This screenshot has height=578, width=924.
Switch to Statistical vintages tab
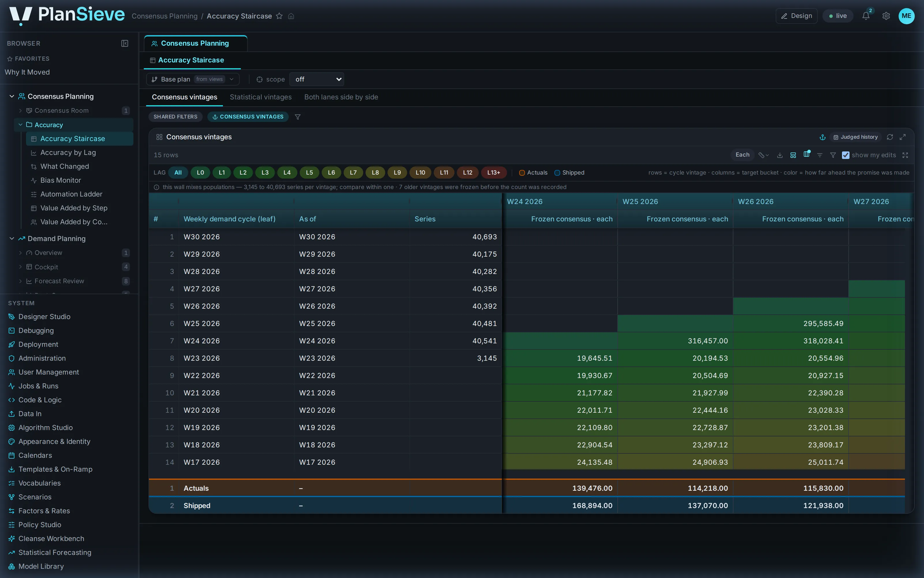click(x=260, y=97)
